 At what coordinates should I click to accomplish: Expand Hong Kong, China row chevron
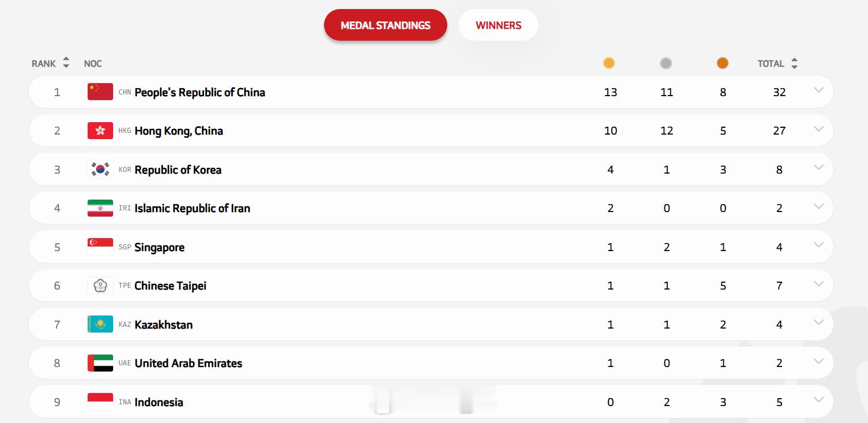coord(818,129)
